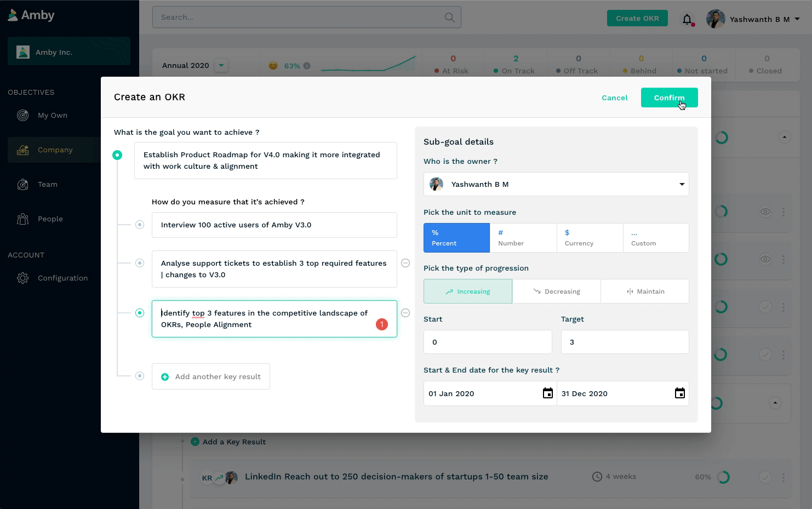Viewport: 812px width, 509px height.
Task: Click the 60% progress ring
Action: (723, 477)
